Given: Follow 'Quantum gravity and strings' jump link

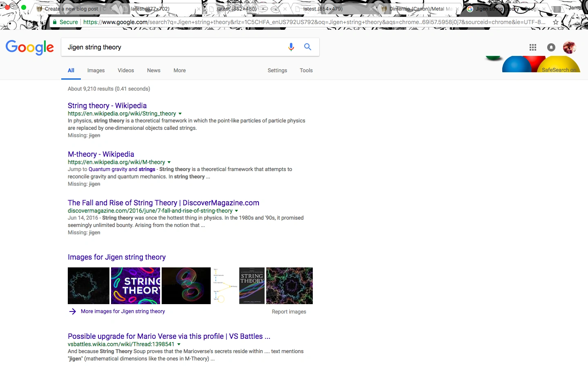Looking at the screenshot, I should (x=122, y=169).
